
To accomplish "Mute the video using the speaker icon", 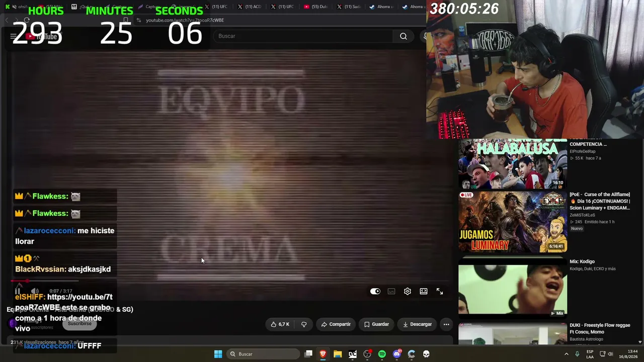I will pyautogui.click(x=35, y=291).
